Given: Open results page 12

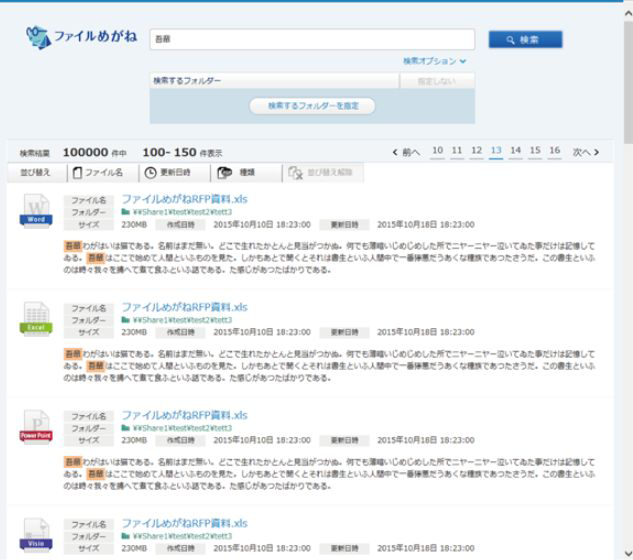Looking at the screenshot, I should tap(476, 151).
